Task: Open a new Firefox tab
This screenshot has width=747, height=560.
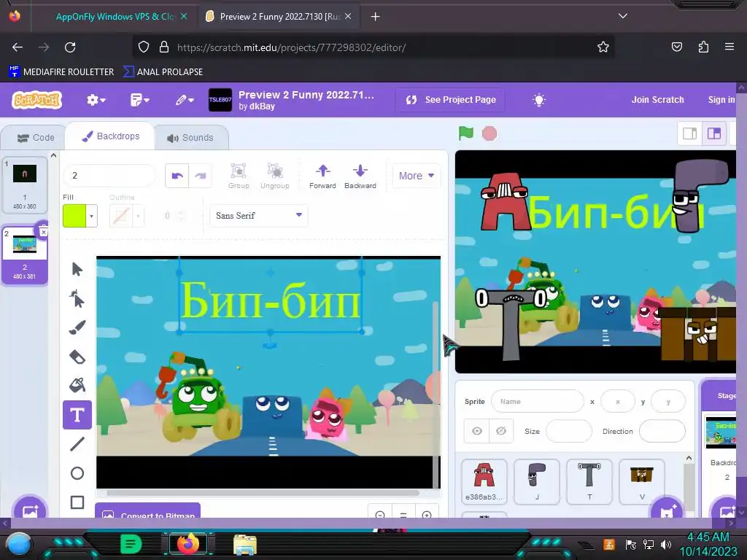Action: [375, 17]
